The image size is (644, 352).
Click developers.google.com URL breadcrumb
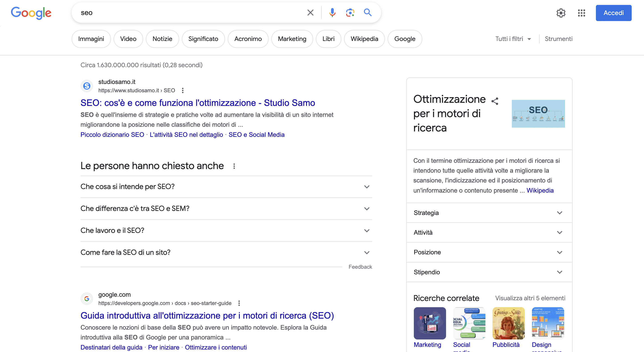click(165, 303)
